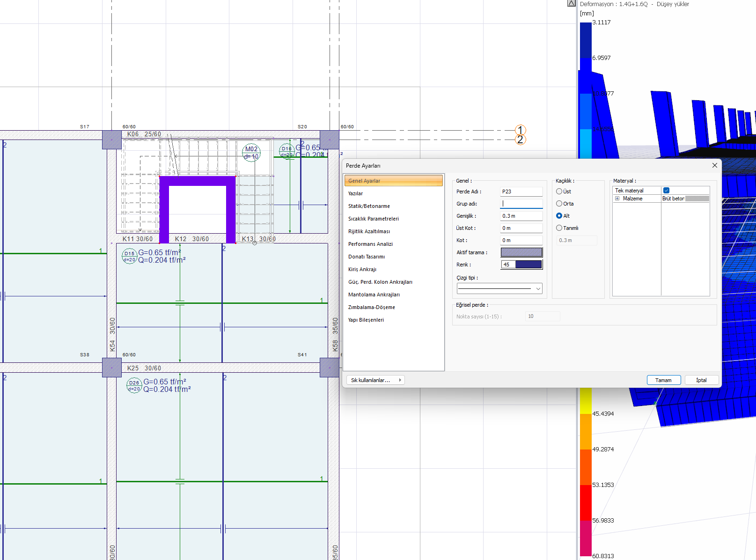Click the 60.8313 legend value
This screenshot has height=560, width=756.
pyautogui.click(x=603, y=556)
